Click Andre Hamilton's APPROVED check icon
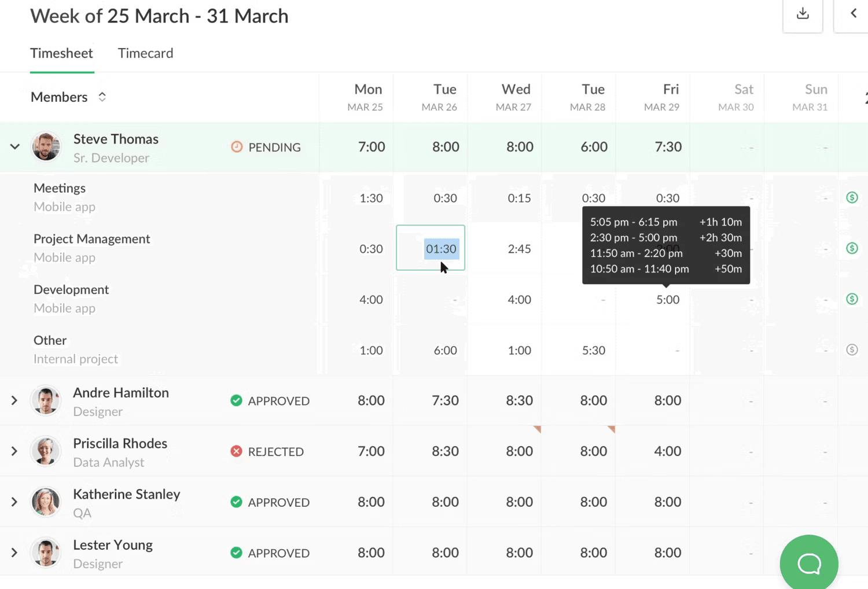 coord(236,400)
